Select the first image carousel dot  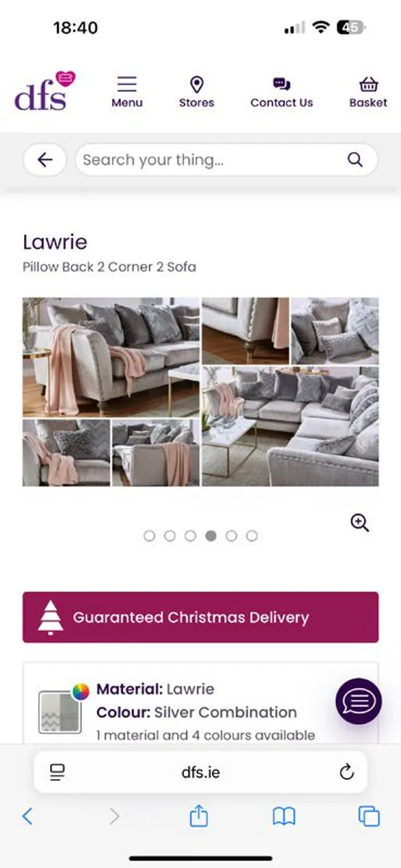coord(150,536)
